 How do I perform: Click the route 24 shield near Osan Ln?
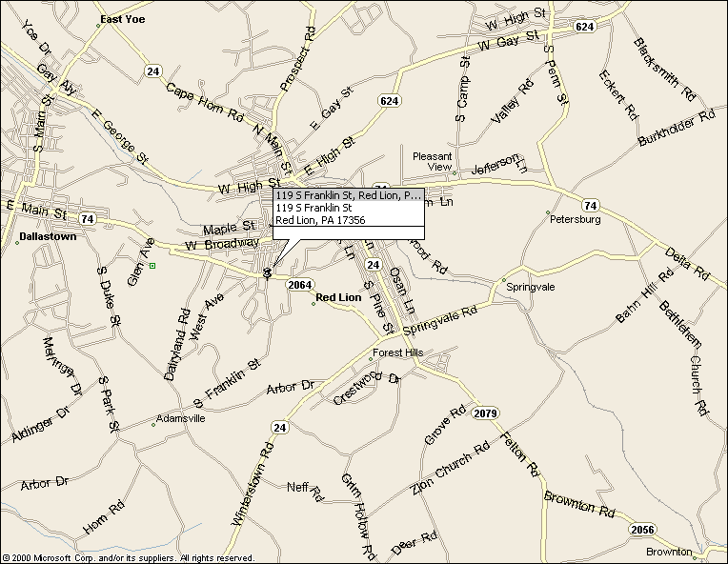[374, 265]
